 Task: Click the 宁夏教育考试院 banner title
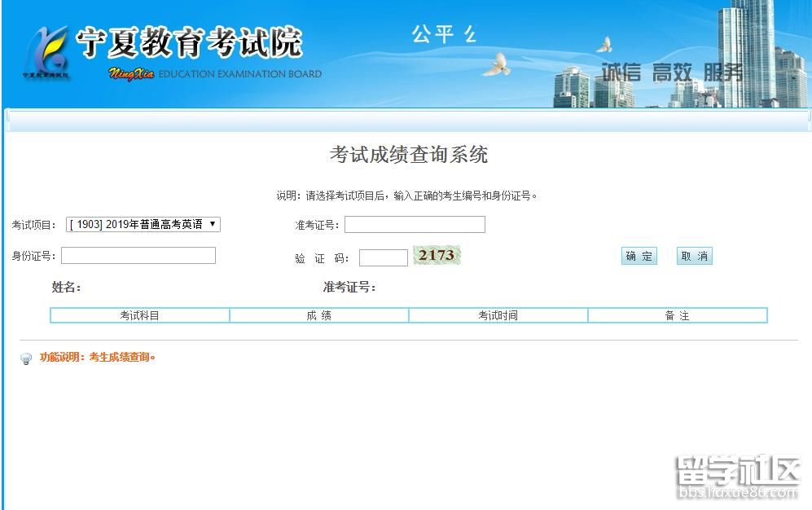click(x=189, y=43)
